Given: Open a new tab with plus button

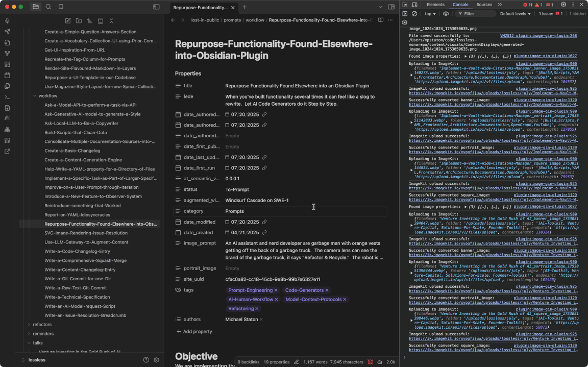Looking at the screenshot, I should pyautogui.click(x=244, y=7).
